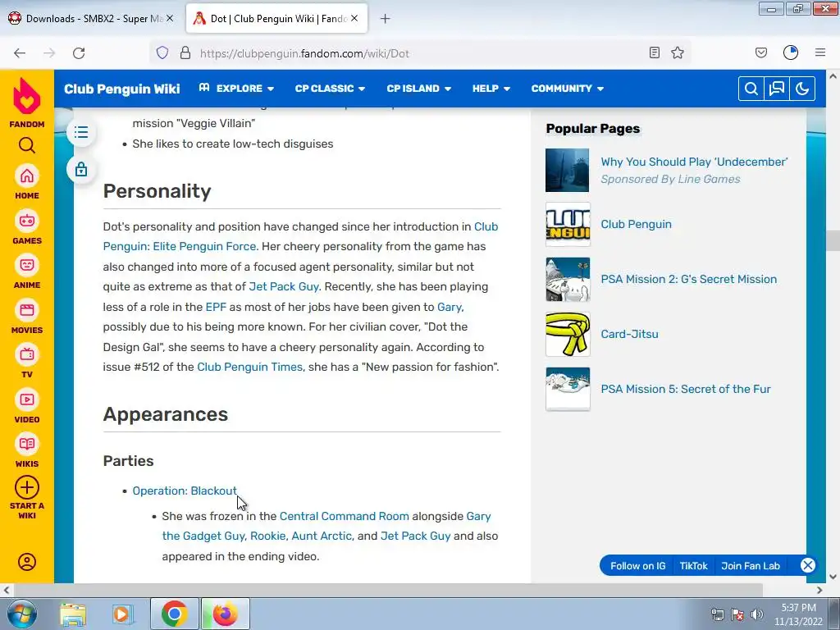Screen dimensions: 840x630
Task: Open Fandom sidebar search icon
Action: (27, 145)
